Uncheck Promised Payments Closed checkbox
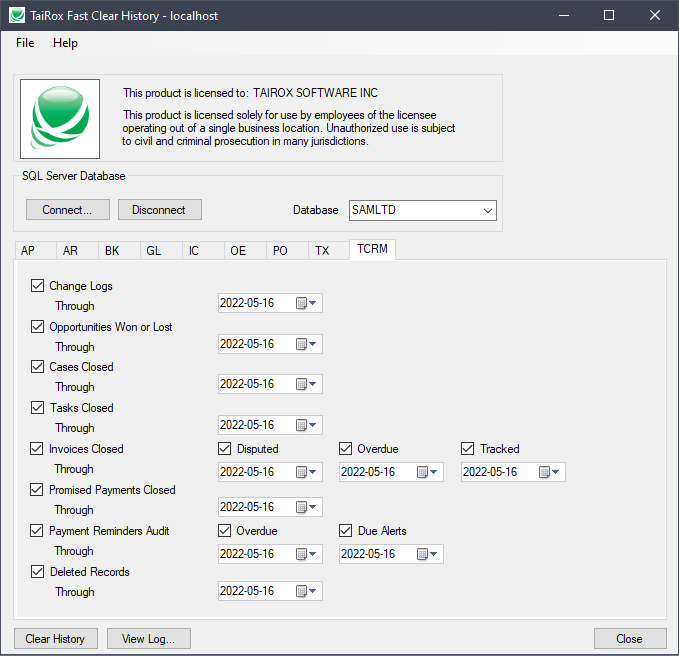The image size is (679, 656). [36, 490]
